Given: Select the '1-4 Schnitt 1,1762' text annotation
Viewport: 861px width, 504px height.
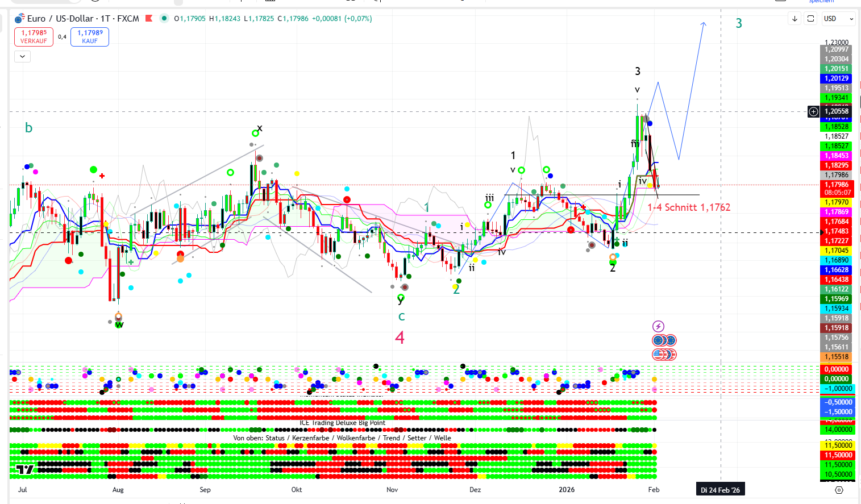Looking at the screenshot, I should click(689, 207).
